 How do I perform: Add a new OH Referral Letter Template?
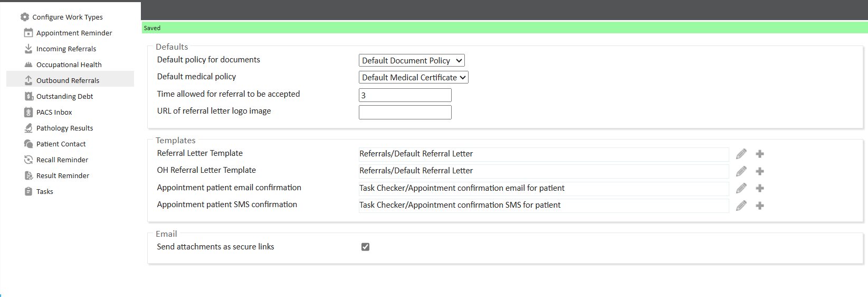[760, 171]
